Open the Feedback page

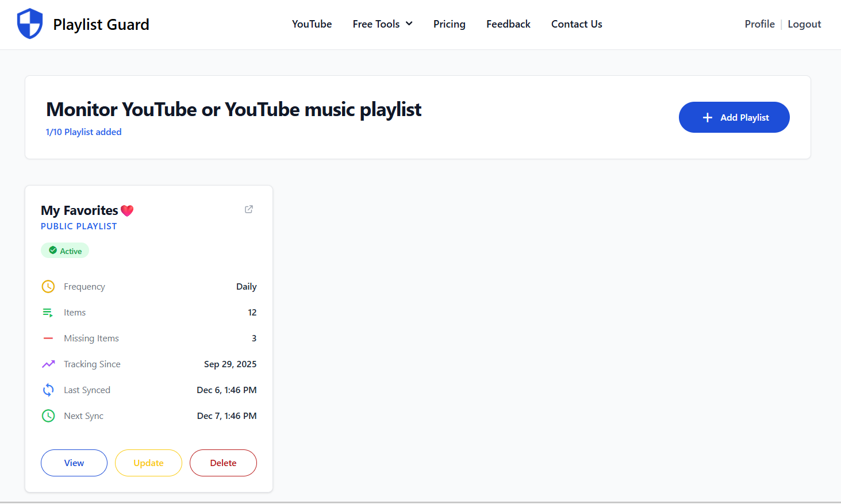point(508,24)
